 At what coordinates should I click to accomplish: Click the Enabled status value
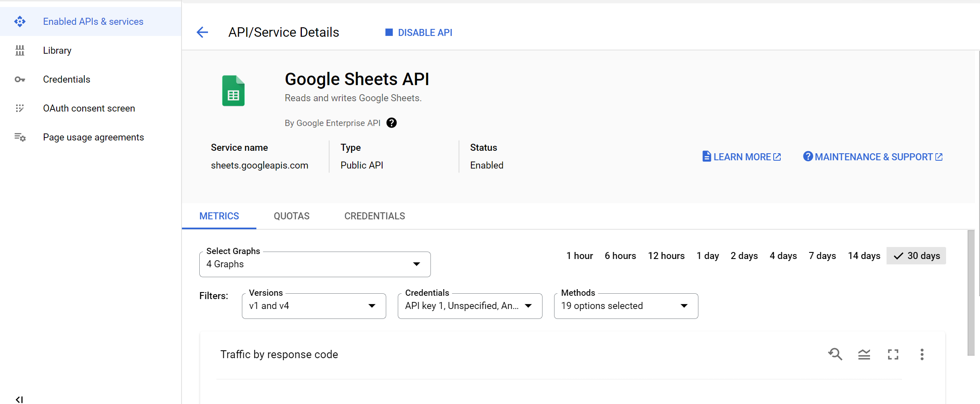point(487,165)
